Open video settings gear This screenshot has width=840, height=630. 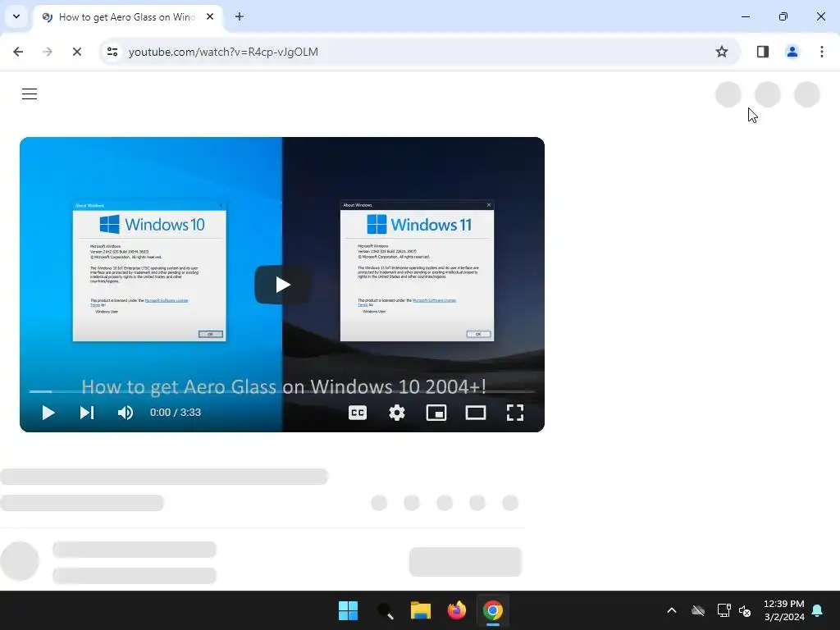pos(397,413)
